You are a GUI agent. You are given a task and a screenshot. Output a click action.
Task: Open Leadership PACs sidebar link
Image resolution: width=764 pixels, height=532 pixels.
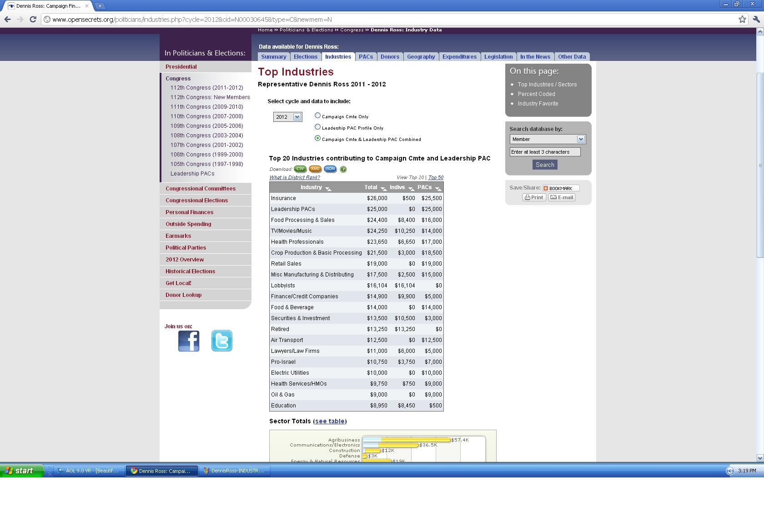[192, 174]
